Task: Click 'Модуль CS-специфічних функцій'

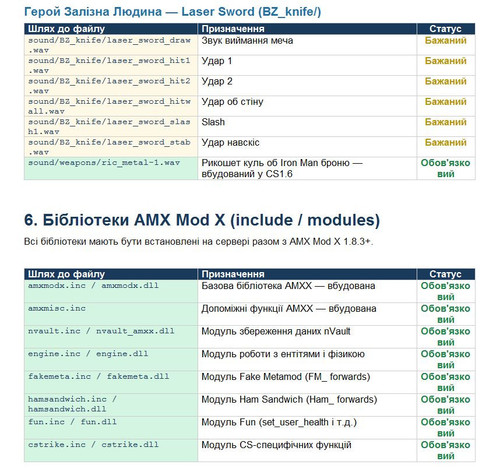Action: (276, 445)
